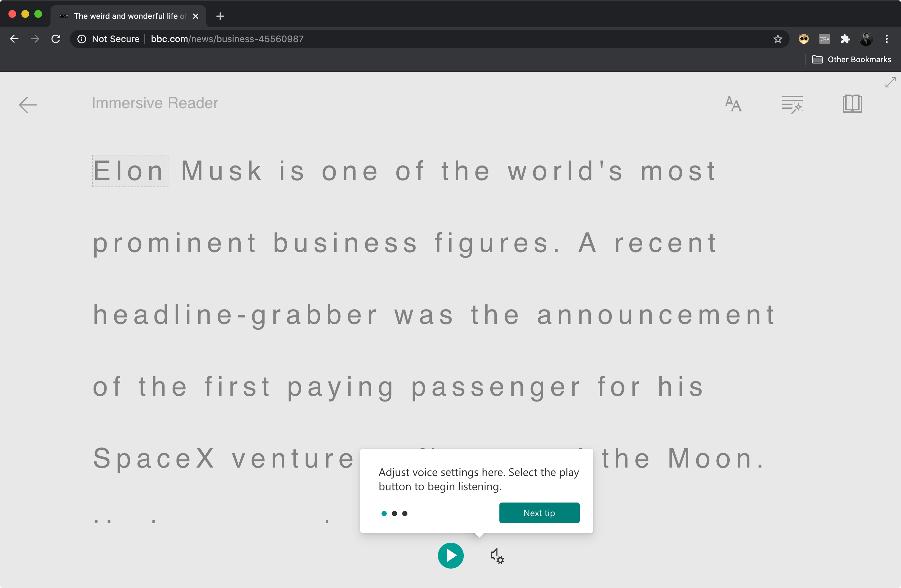Image resolution: width=901 pixels, height=588 pixels.
Task: Click the browser back navigation arrow
Action: [x=15, y=39]
